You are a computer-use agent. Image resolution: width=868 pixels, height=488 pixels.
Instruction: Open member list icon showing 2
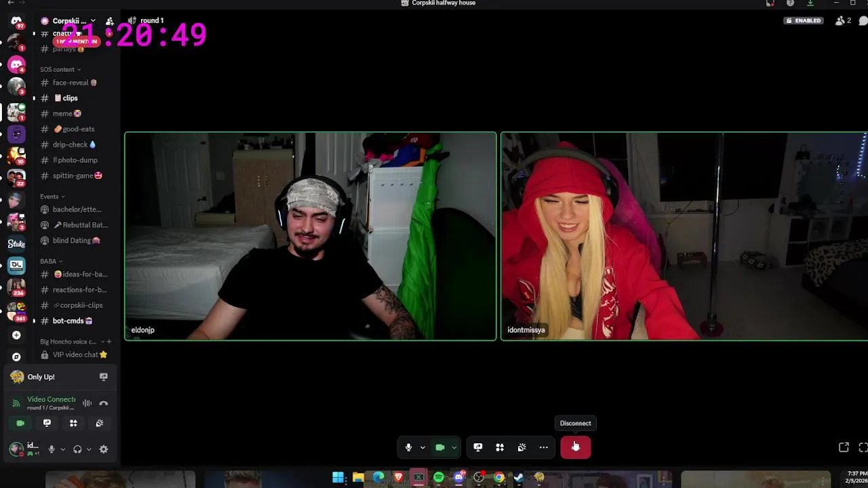844,20
